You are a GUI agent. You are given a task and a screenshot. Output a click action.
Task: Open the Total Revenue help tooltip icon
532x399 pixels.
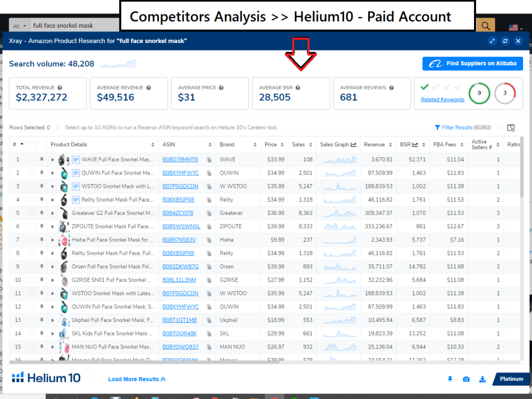(60, 88)
